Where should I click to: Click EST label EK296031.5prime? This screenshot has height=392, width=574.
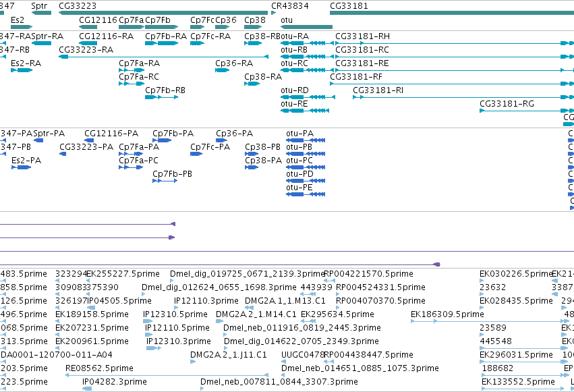pyautogui.click(x=516, y=355)
